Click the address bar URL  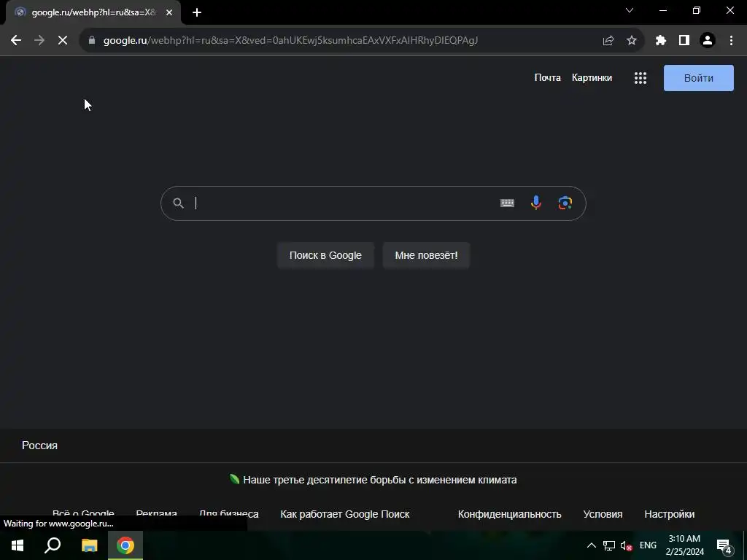click(290, 41)
